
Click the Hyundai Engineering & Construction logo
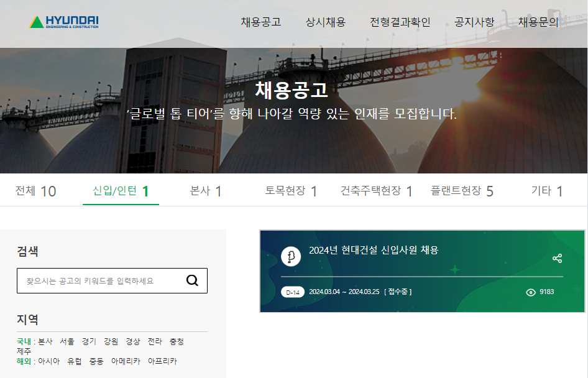64,22
